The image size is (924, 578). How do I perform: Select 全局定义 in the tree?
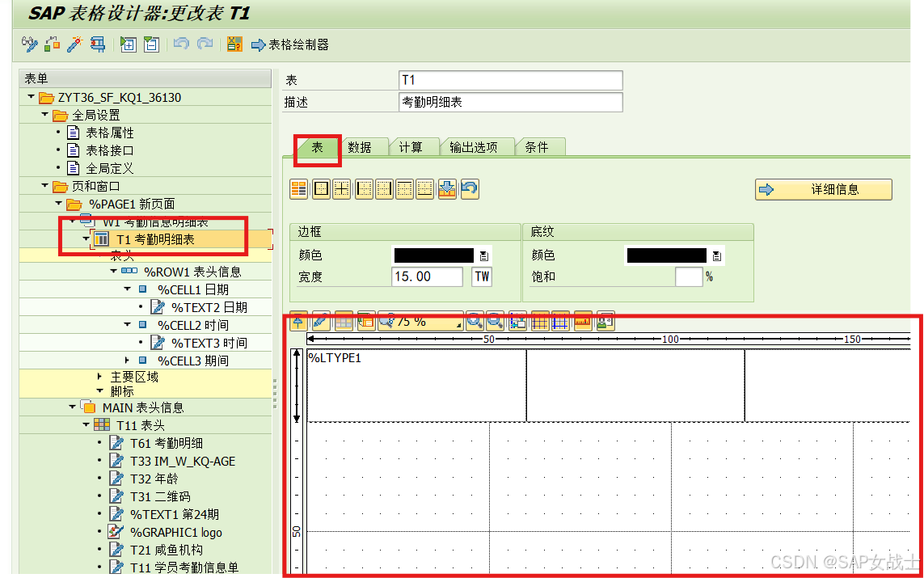coord(110,168)
